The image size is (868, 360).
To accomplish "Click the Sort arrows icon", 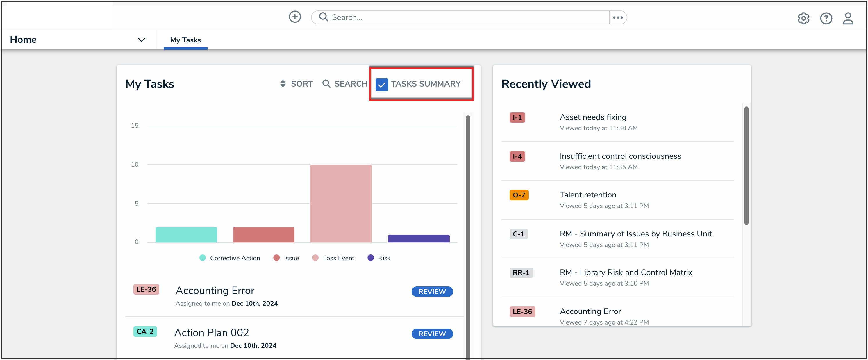I will click(283, 83).
